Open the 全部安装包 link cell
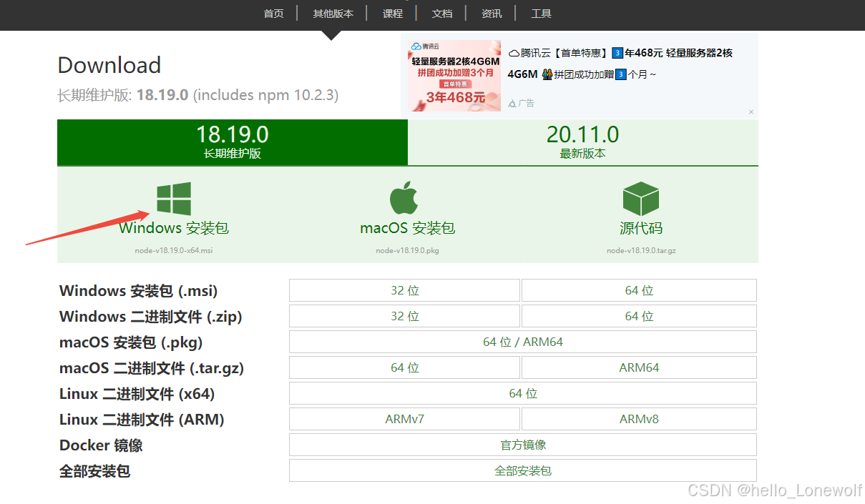The width and height of the screenshot is (865, 504). point(523,470)
